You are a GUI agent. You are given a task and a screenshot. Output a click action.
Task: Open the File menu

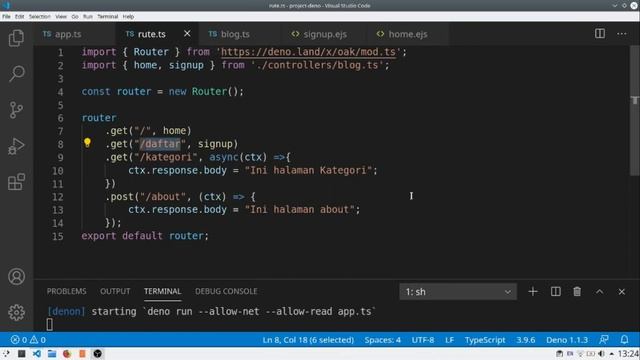[6, 16]
